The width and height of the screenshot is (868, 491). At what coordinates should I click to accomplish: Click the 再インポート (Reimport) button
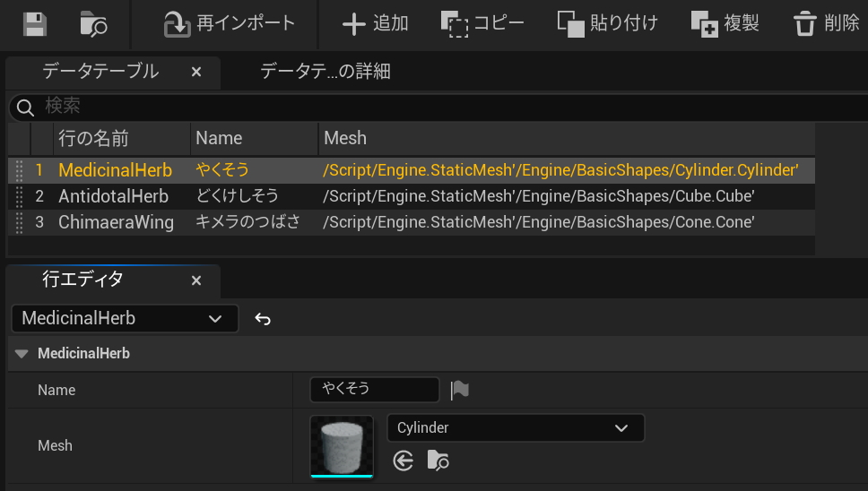[x=230, y=23]
